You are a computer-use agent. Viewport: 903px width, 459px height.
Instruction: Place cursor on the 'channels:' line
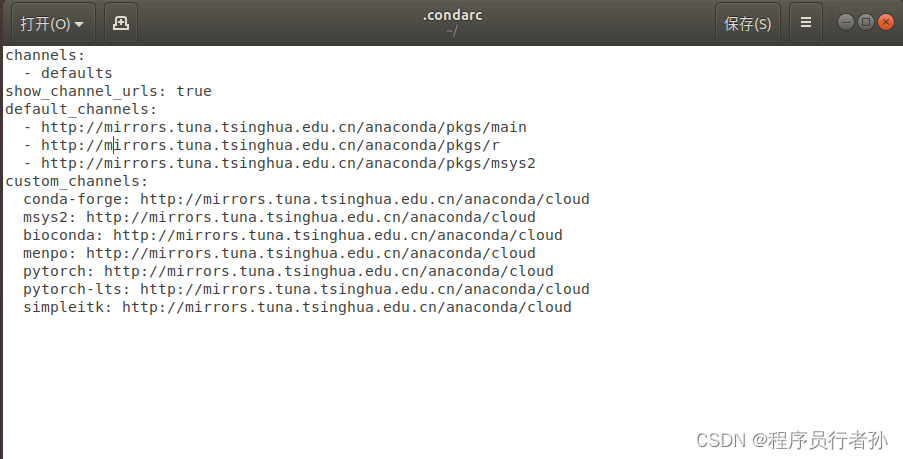pyautogui.click(x=46, y=55)
